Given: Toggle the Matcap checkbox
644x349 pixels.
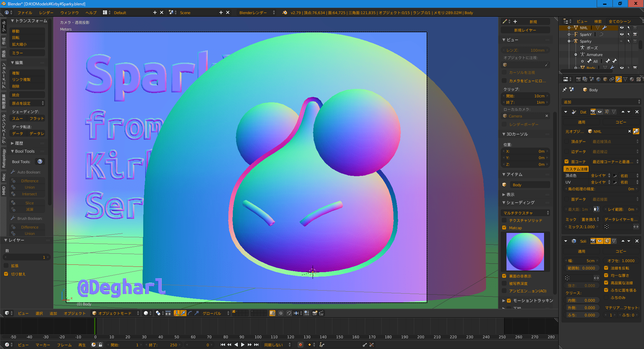Looking at the screenshot, I should tap(504, 228).
